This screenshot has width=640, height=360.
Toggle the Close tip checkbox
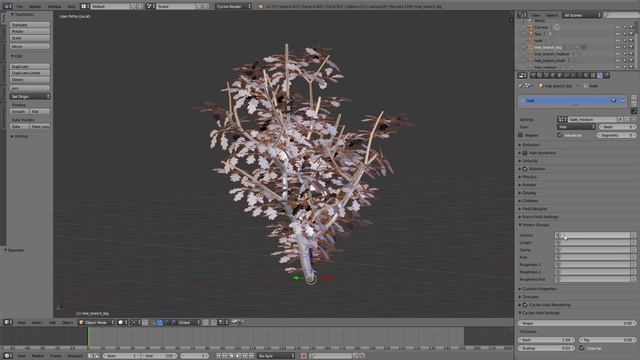click(x=582, y=348)
